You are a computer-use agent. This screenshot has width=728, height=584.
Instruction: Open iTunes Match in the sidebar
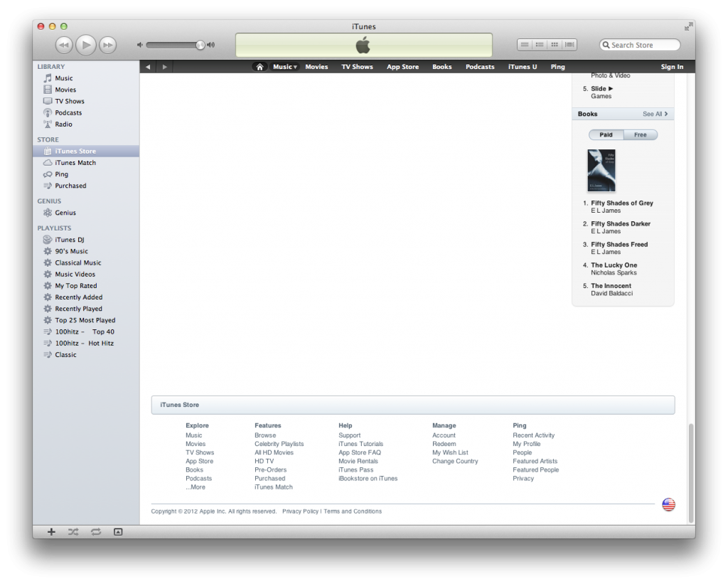click(x=86, y=163)
